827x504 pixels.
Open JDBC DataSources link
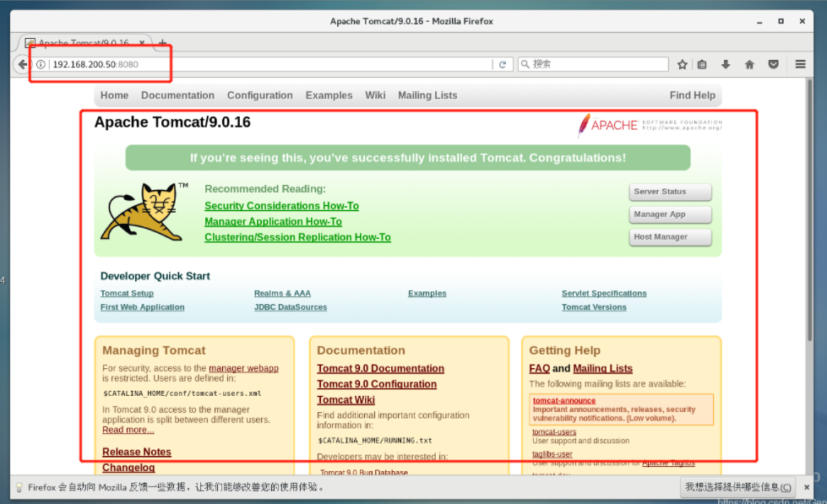pos(291,306)
